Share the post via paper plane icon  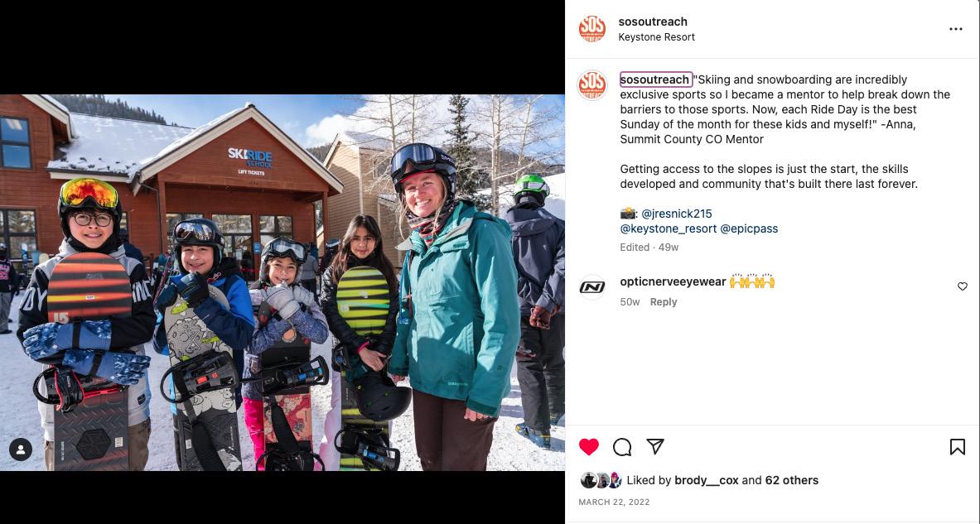[655, 446]
